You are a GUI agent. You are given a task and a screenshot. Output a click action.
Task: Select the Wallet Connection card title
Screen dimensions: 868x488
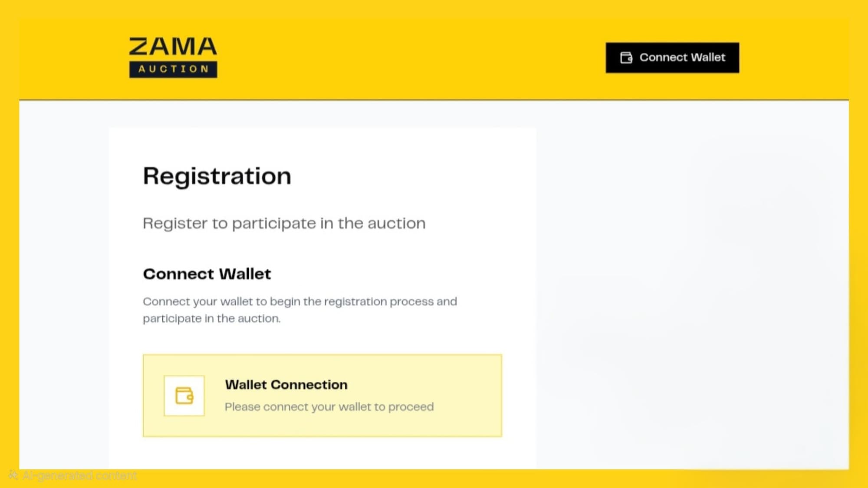(x=286, y=385)
